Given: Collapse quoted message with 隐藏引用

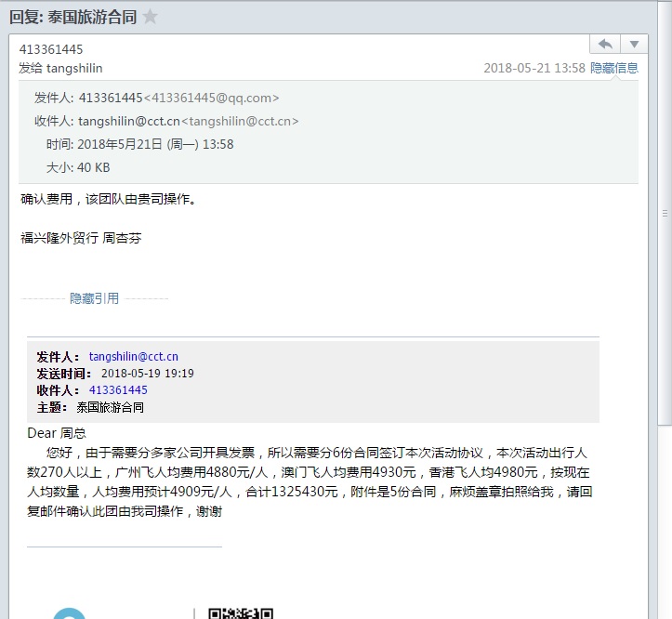Looking at the screenshot, I should click(x=94, y=298).
